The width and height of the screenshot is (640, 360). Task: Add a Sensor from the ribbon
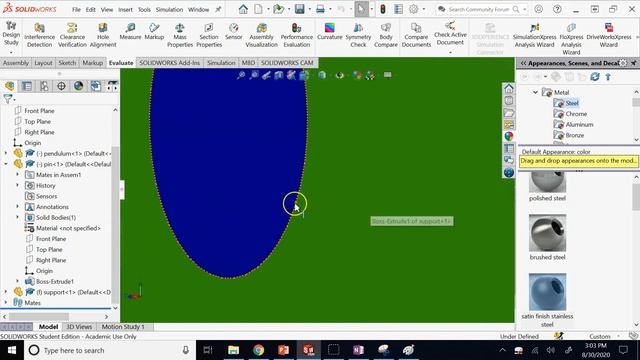click(x=233, y=31)
